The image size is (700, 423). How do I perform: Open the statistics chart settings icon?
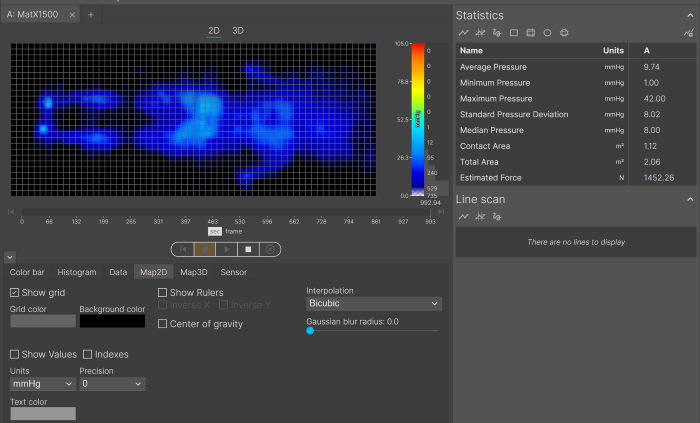(689, 33)
